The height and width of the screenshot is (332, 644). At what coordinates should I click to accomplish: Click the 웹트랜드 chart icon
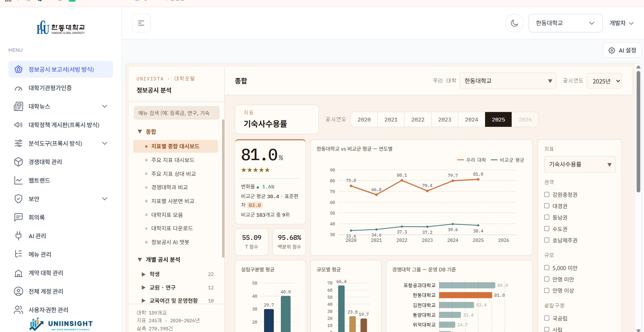(x=18, y=180)
